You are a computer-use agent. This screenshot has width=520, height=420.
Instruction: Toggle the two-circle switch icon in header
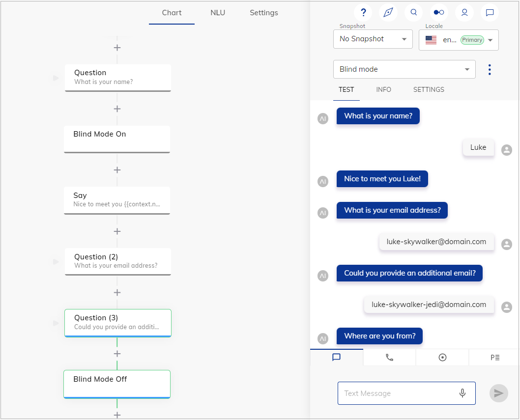click(439, 13)
